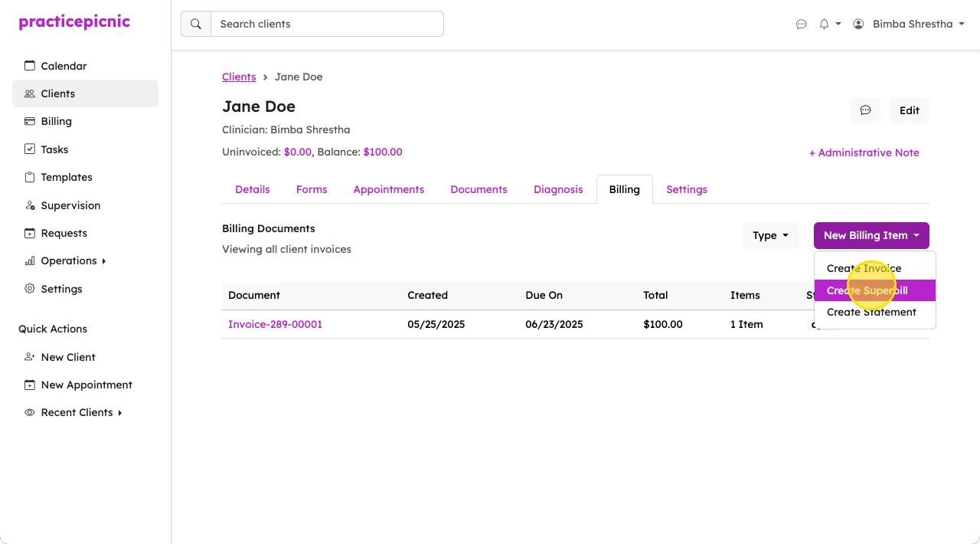Click the 1 Item cell
The image size is (980, 544).
(746, 324)
